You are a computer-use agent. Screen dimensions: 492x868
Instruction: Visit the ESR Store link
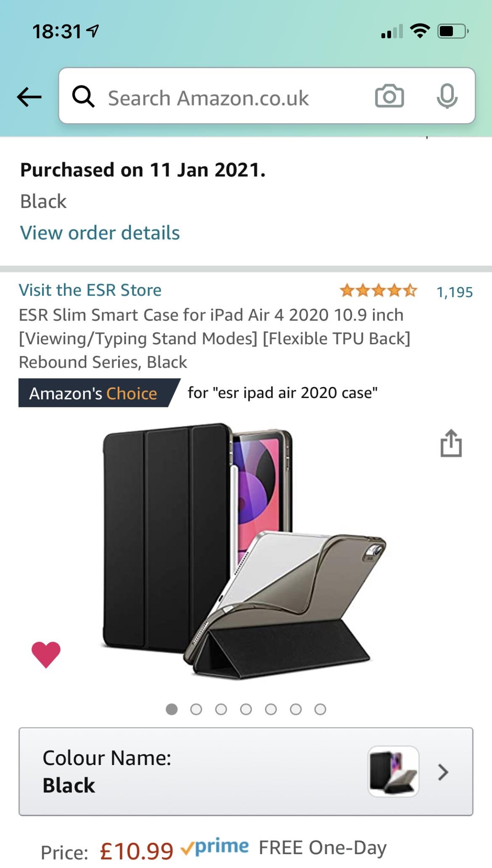coord(90,290)
